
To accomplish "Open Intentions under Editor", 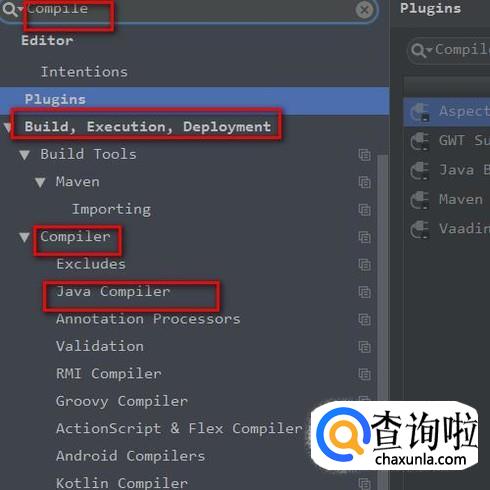I will pos(84,72).
